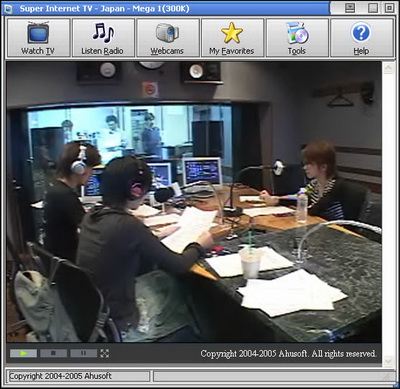
Task: Open the Tools menu button
Action: point(297,38)
